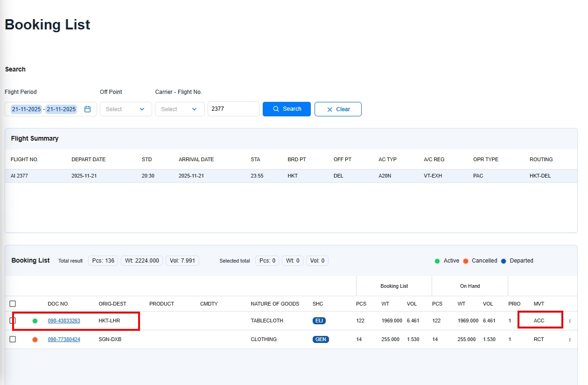Click green Active status dot on first row

[35, 321]
